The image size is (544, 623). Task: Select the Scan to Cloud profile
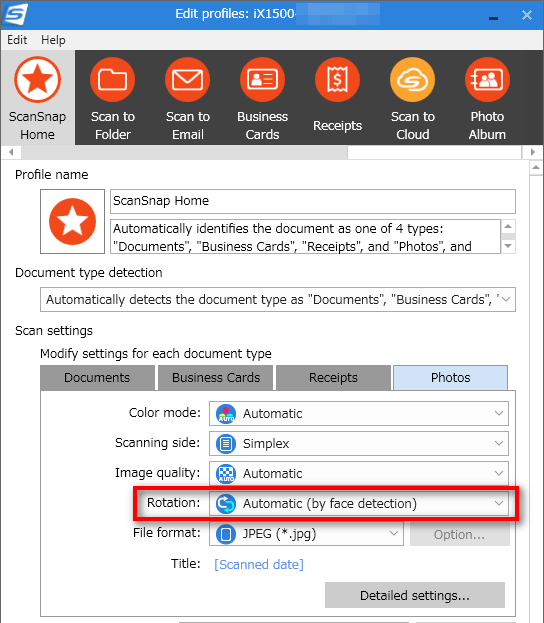point(412,98)
